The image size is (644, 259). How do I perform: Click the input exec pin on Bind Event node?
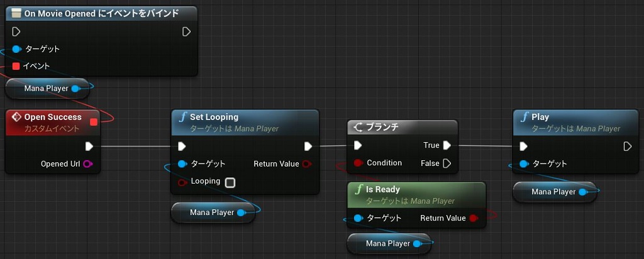(16, 31)
